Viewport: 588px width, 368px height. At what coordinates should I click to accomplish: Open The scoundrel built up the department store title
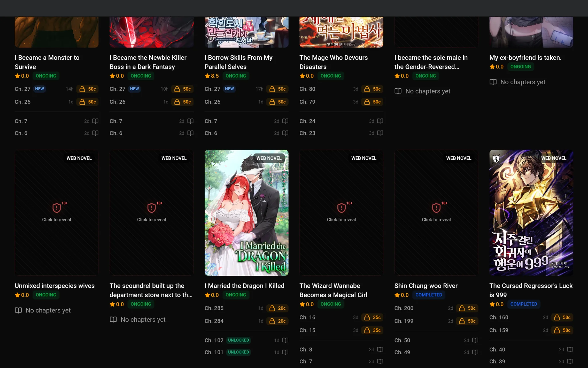(x=151, y=290)
